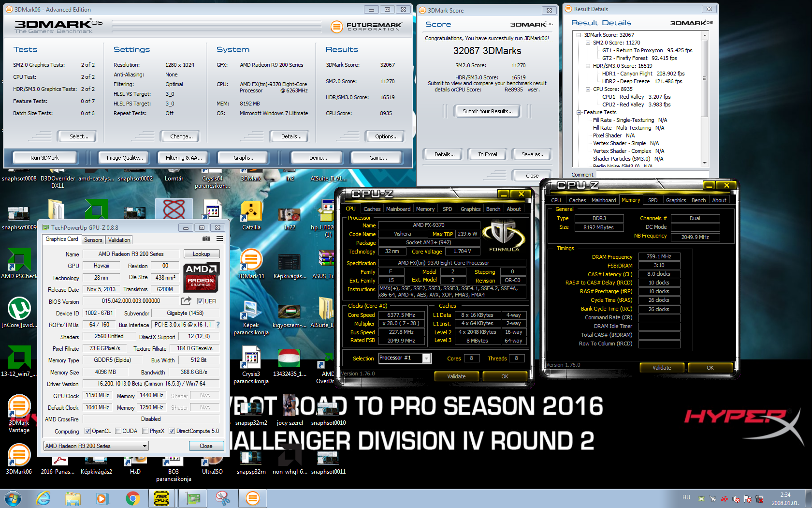Image resolution: width=812 pixels, height=508 pixels.
Task: Toggle the CUDA checkbox
Action: (118, 431)
